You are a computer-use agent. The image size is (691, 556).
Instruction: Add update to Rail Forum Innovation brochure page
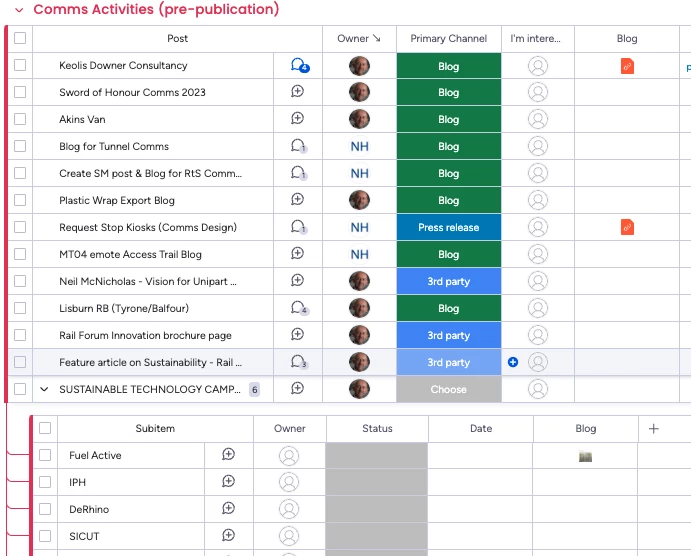coord(297,334)
